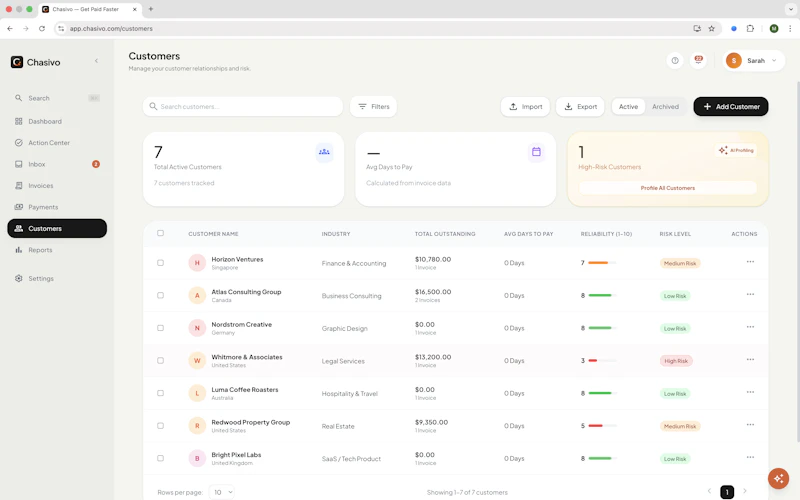
Task: Click the AI assistant sparkle floating button
Action: (x=778, y=479)
